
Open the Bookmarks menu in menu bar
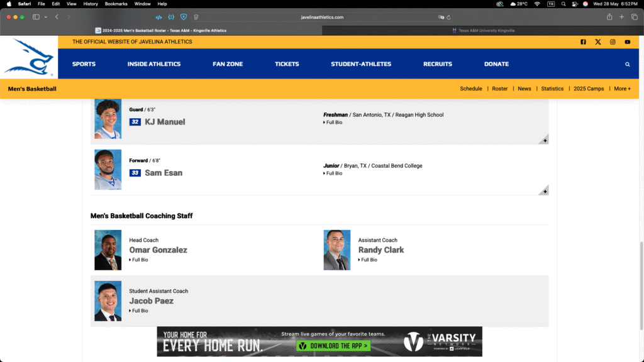[x=116, y=4]
